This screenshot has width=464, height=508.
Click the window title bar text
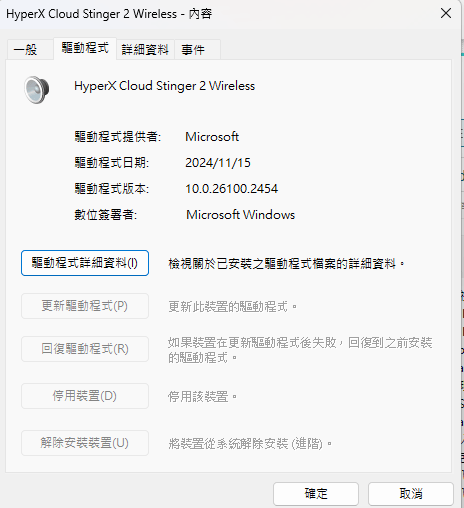[109, 14]
